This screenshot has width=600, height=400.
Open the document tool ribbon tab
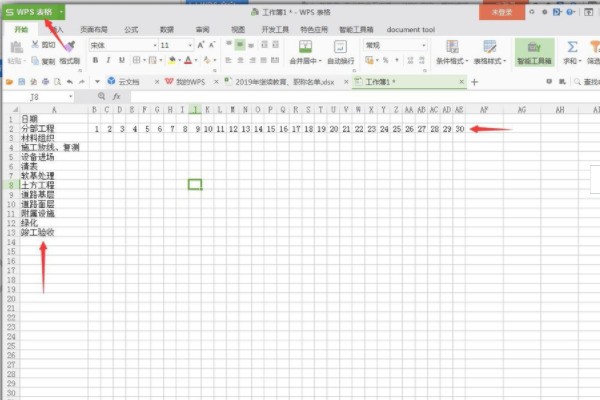[411, 29]
